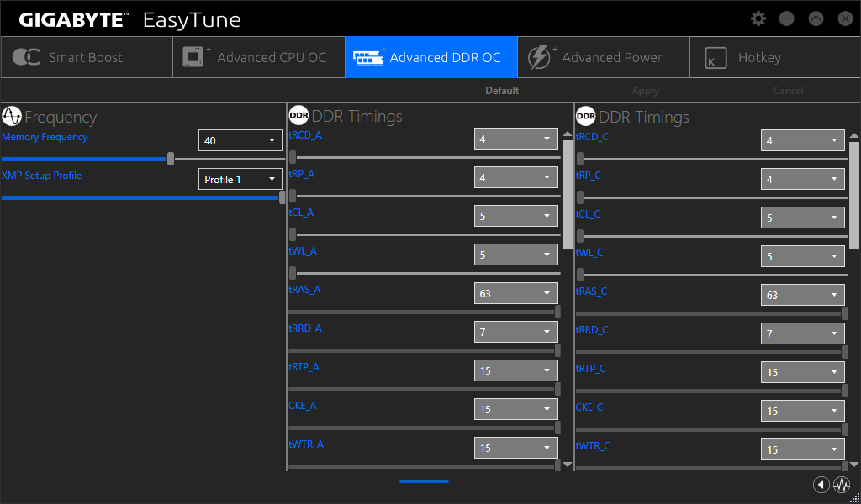The width and height of the screenshot is (861, 504).
Task: Click the Frequency waveform icon
Action: pyautogui.click(x=12, y=116)
